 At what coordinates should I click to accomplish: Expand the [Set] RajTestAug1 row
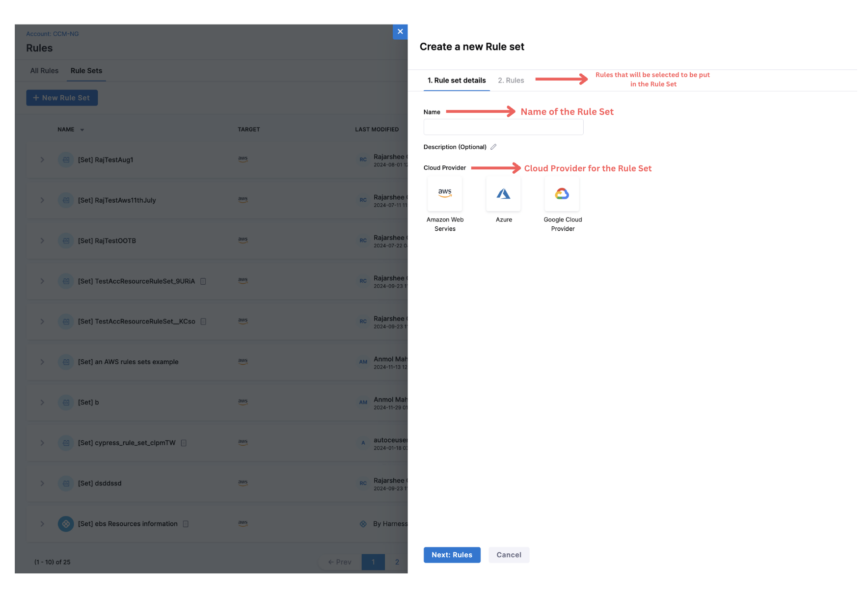(x=42, y=160)
